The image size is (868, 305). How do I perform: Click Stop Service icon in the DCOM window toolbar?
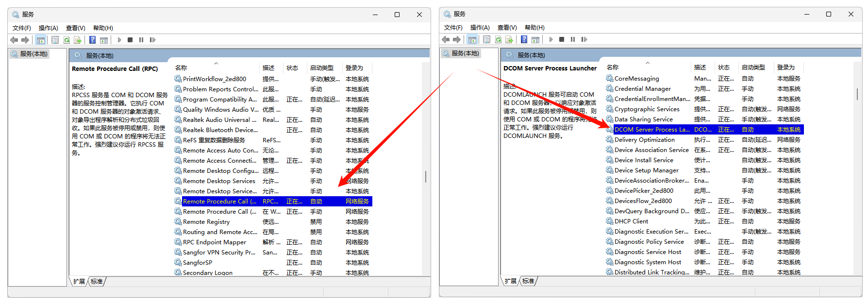pos(562,39)
